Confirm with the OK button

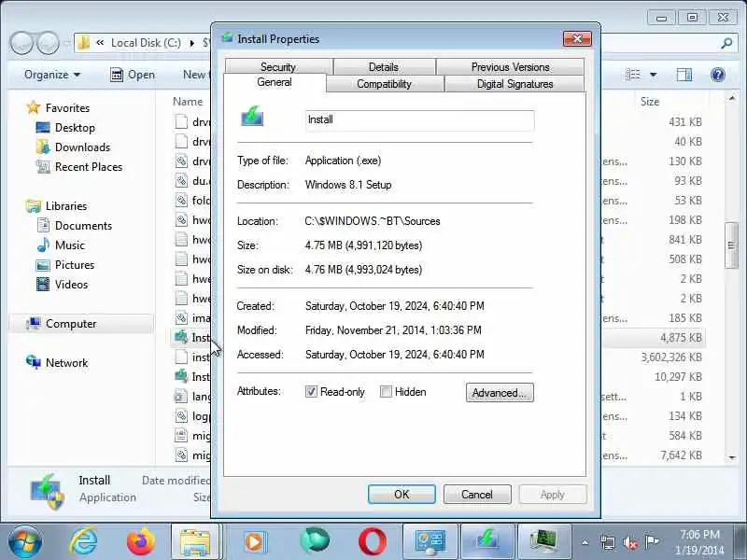(x=402, y=495)
